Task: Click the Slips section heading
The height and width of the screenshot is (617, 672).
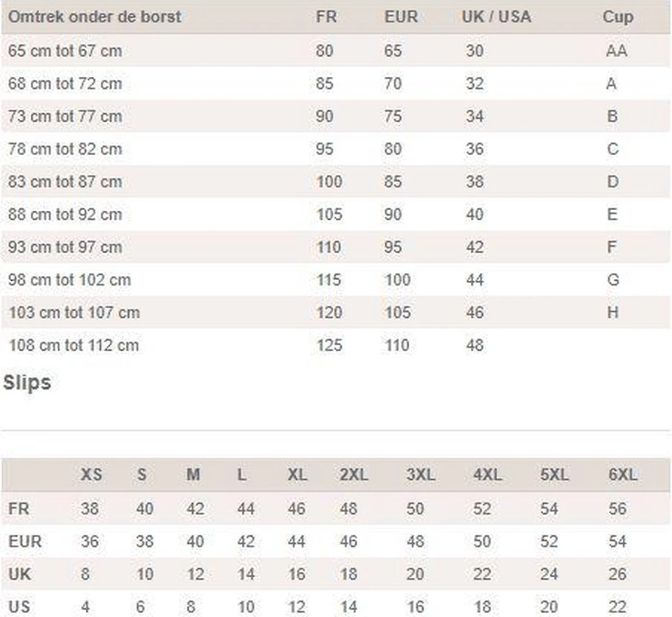Action: pyautogui.click(x=27, y=383)
